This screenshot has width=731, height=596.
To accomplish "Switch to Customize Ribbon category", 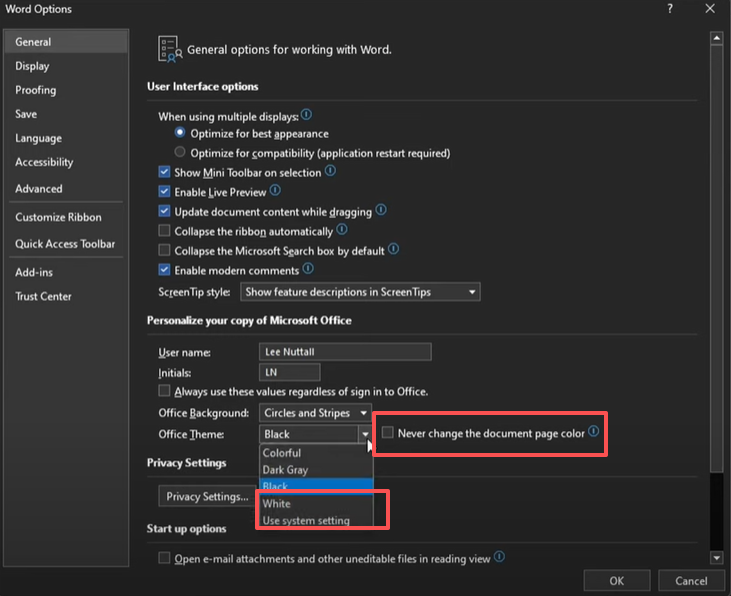I will pos(58,217).
